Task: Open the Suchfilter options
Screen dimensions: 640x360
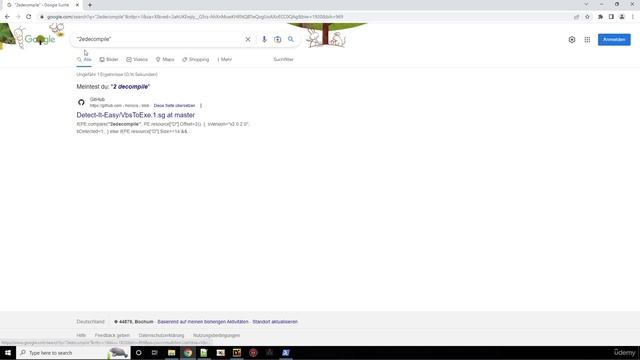Action: pyautogui.click(x=283, y=60)
